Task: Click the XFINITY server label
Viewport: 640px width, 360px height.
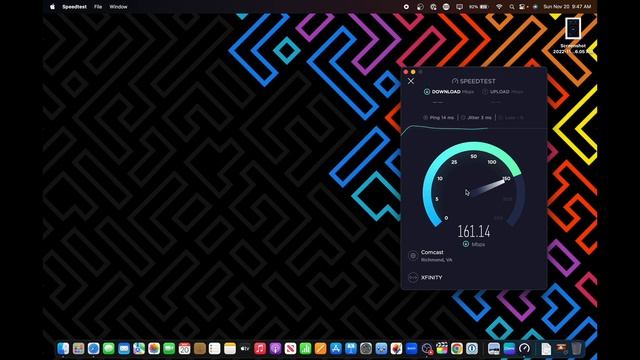Action: click(x=431, y=278)
